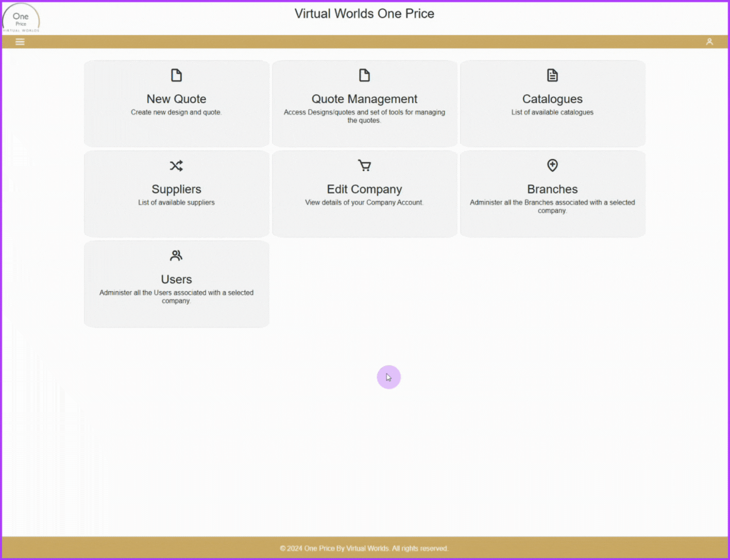Click the Catalogues lined-page icon

[x=552, y=76]
